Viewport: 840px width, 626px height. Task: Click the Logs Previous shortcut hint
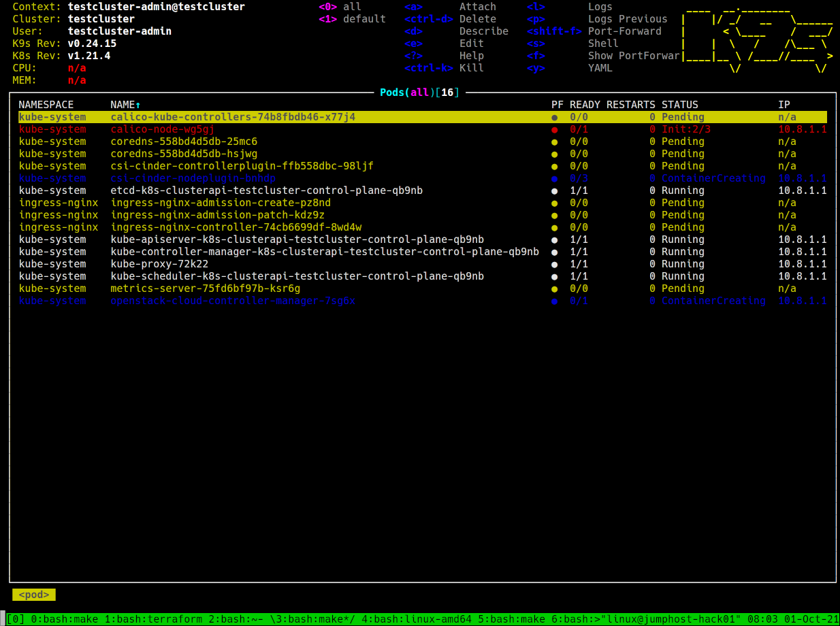tap(627, 19)
